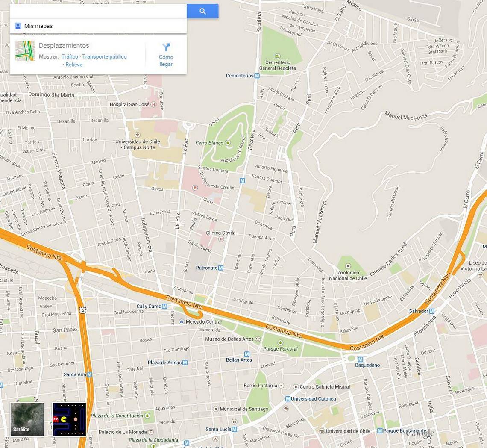Viewport: 487px width, 448px height.
Task: Toggle the Tráfico layer link
Action: tap(70, 56)
